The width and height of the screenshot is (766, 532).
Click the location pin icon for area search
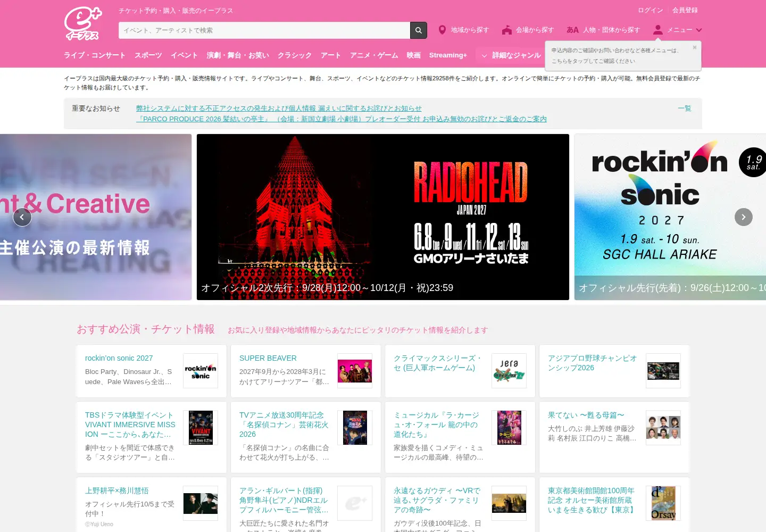coord(442,30)
